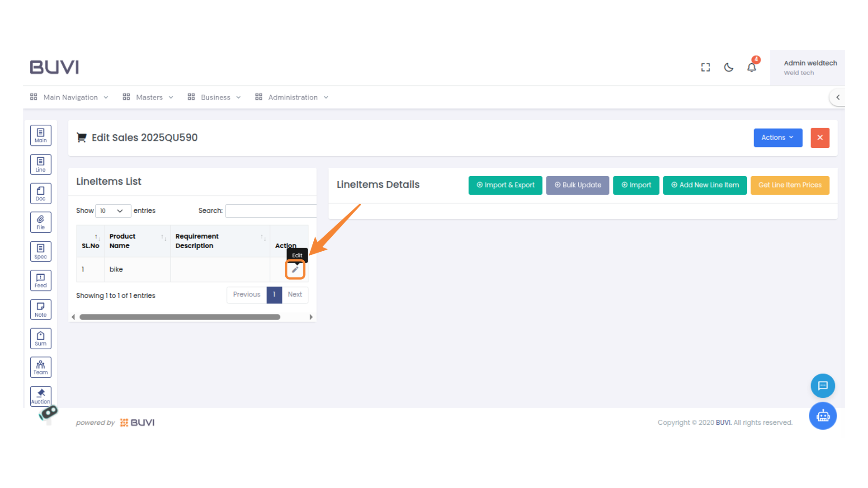Open the Line sidebar section

pos(41,164)
